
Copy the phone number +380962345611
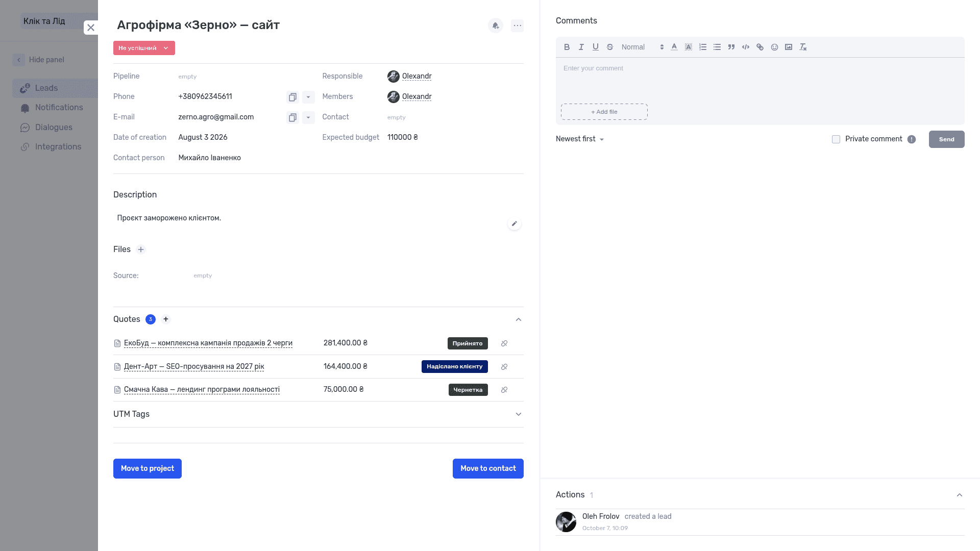pyautogui.click(x=292, y=97)
